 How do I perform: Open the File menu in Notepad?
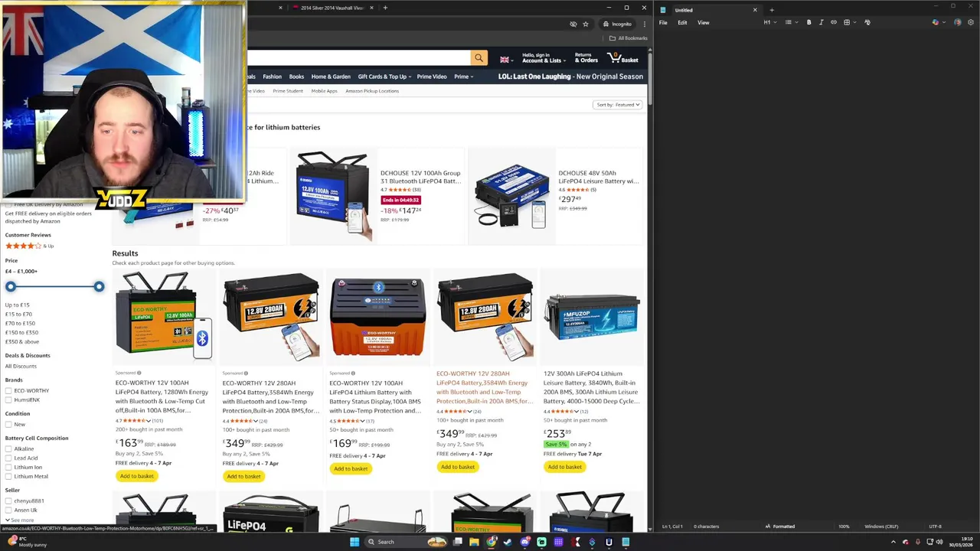[663, 22]
